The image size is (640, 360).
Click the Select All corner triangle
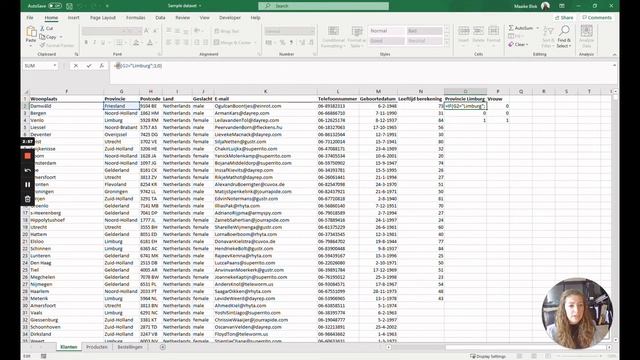26,91
